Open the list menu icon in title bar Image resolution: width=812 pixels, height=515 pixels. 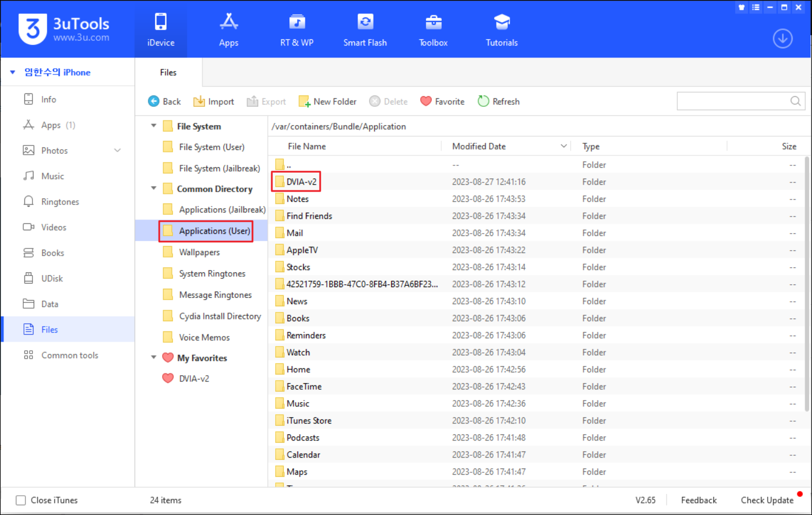point(756,7)
